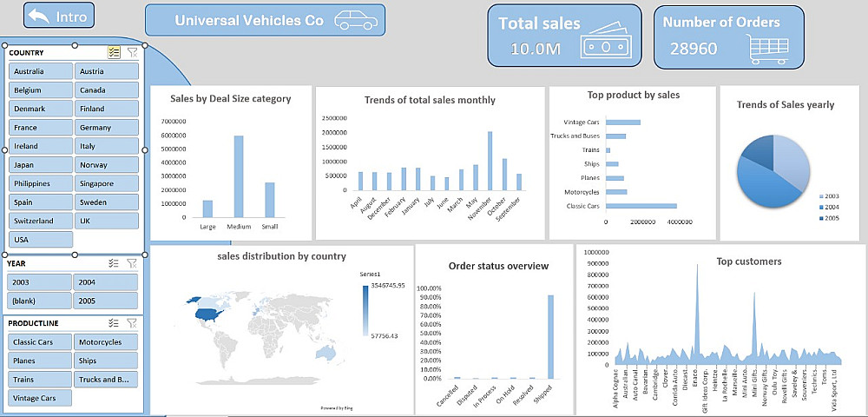Filter by Sweden
This screenshot has width=868, height=417.
[106, 202]
